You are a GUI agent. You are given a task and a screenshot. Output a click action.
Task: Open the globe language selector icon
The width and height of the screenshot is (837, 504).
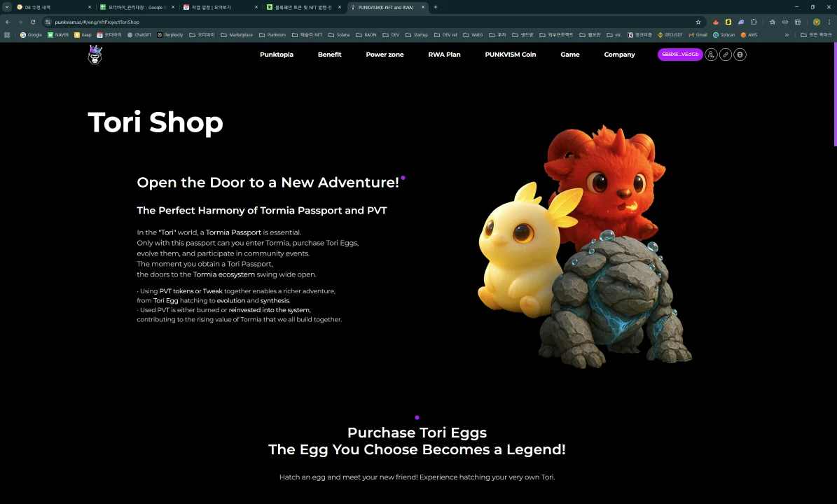point(740,55)
